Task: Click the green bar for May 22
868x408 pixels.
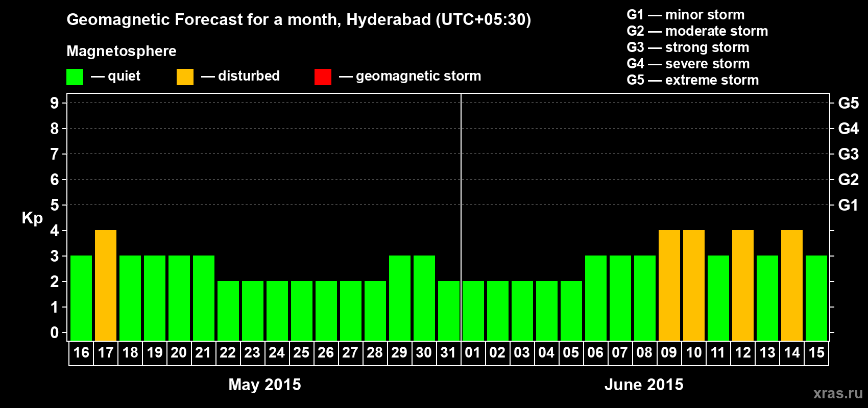Action: [x=228, y=311]
